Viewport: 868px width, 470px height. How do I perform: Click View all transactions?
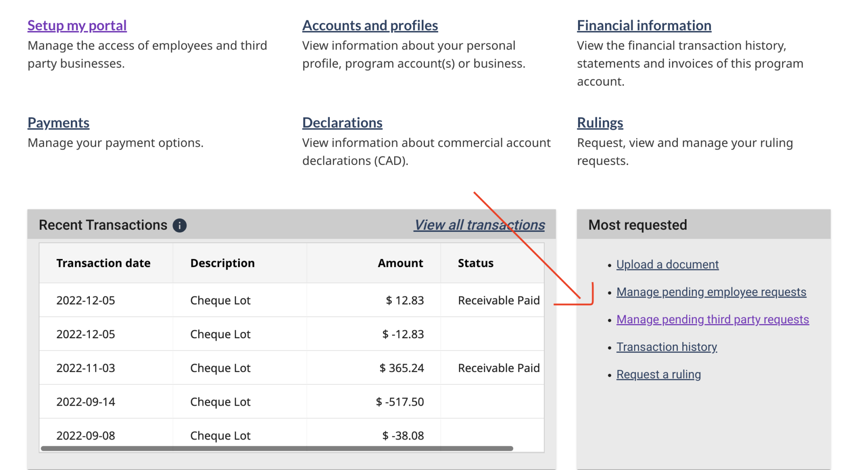click(x=479, y=225)
